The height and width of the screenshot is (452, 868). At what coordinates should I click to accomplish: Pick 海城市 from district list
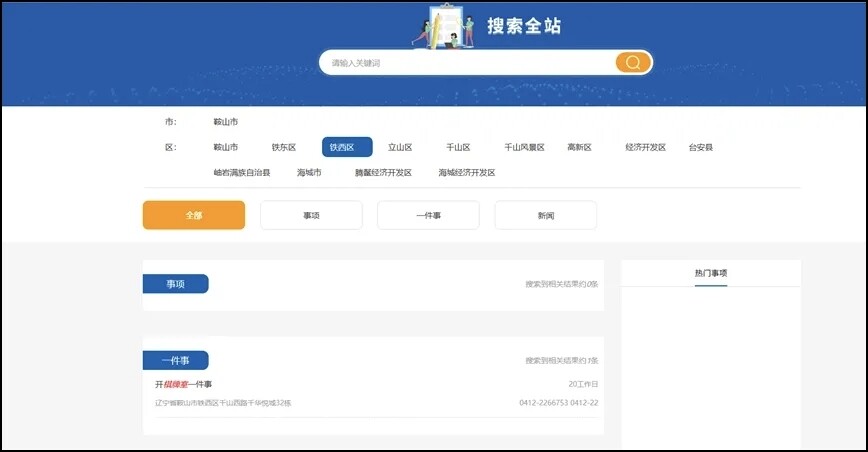[309, 172]
